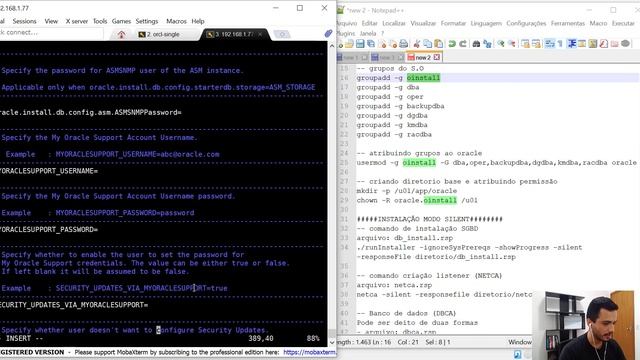The height and width of the screenshot is (360, 640).
Task: Open the Localizar menu in Notepad++
Action: tap(394, 23)
